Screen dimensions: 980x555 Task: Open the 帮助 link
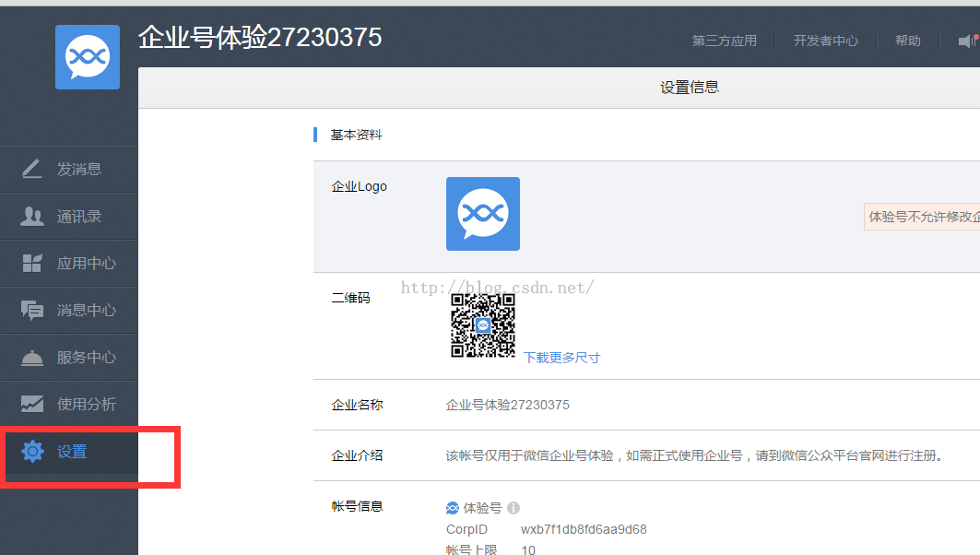907,41
